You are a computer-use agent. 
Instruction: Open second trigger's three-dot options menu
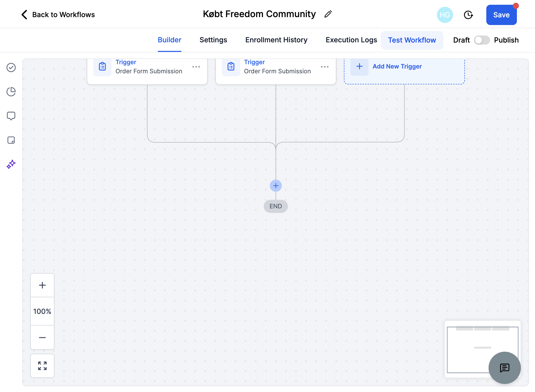325,67
